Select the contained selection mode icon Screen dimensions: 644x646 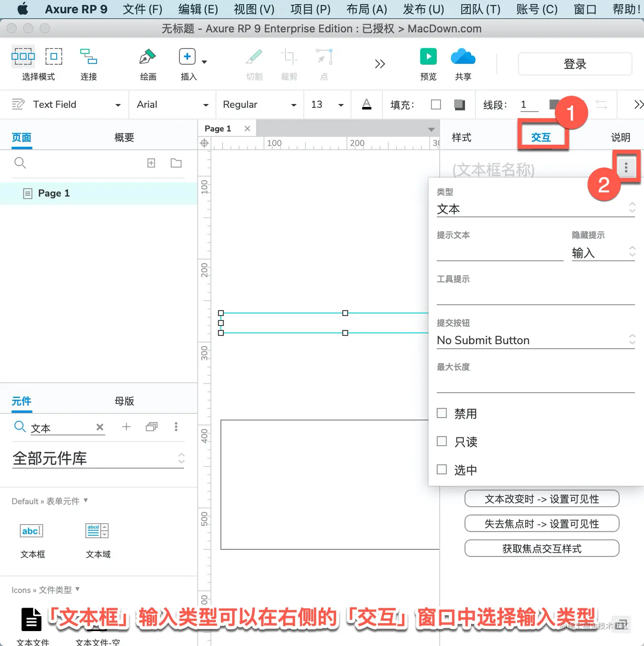point(54,56)
